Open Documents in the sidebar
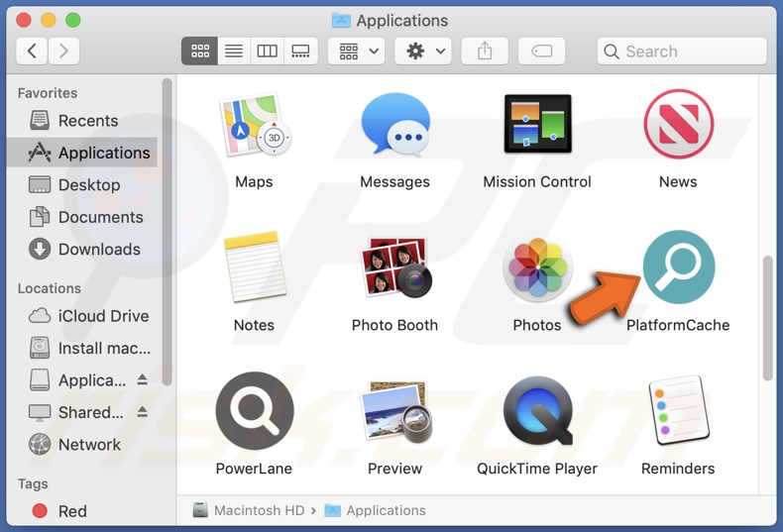Screen dimensions: 783x532 pos(82,217)
